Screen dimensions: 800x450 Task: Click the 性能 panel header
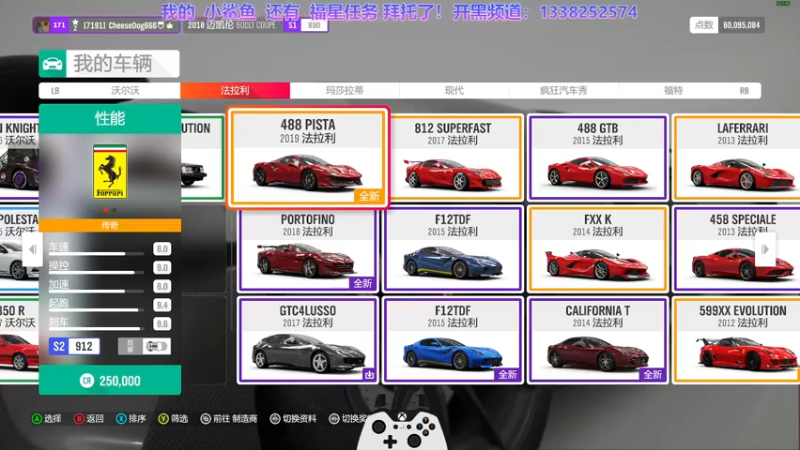110,119
